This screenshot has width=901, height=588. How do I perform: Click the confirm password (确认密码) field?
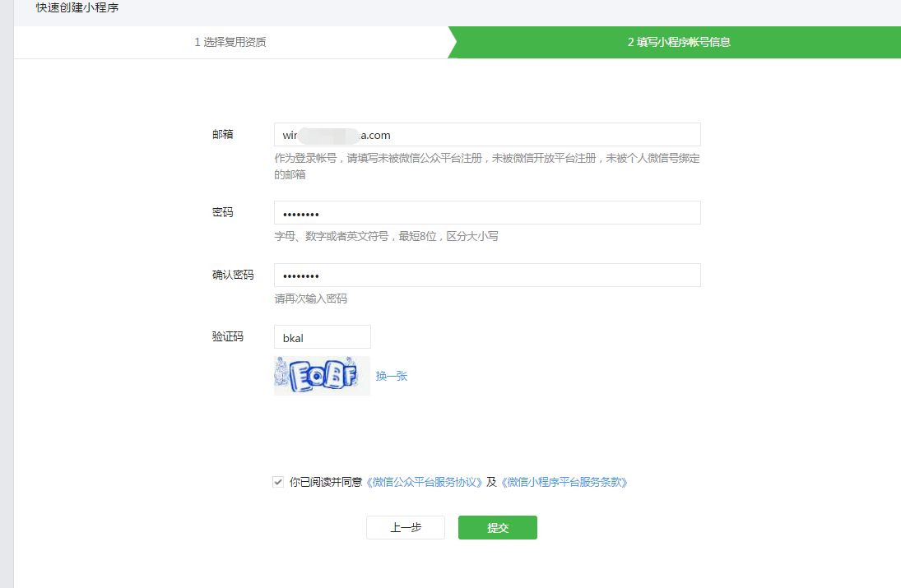point(487,275)
